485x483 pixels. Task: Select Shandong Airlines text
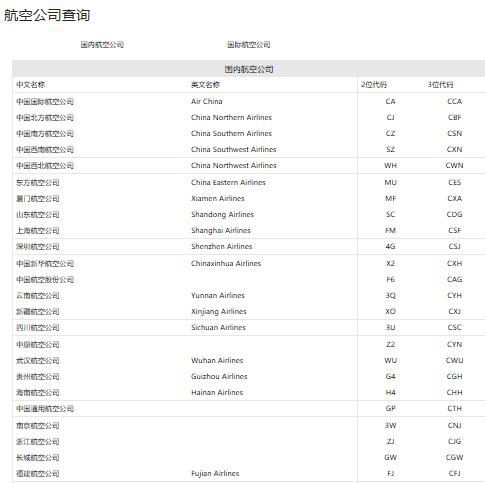click(x=222, y=214)
